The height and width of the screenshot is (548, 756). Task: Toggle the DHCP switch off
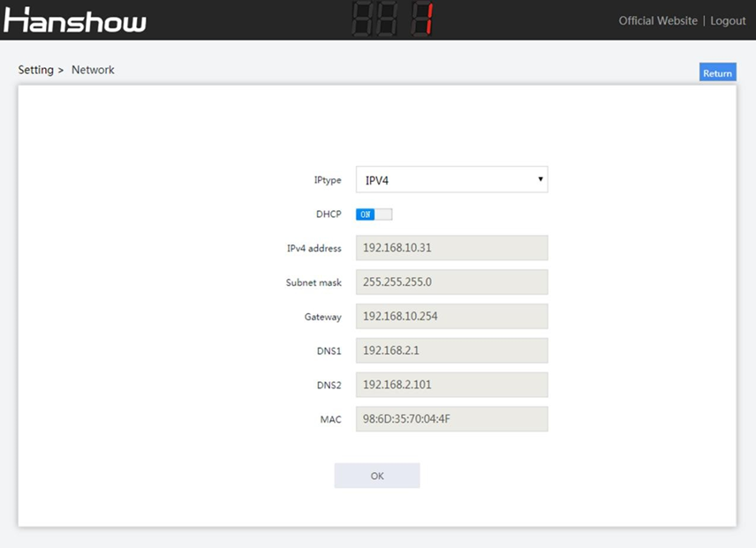(374, 214)
